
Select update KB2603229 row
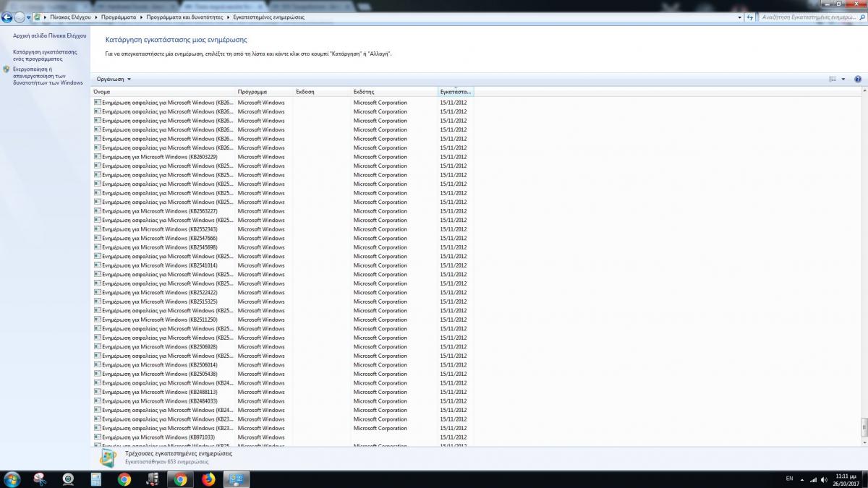point(283,157)
